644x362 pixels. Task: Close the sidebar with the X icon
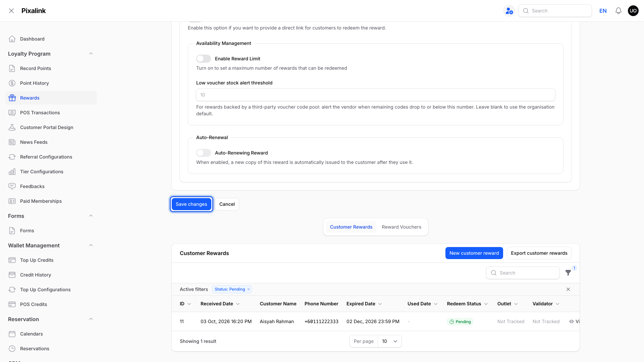pos(11,11)
